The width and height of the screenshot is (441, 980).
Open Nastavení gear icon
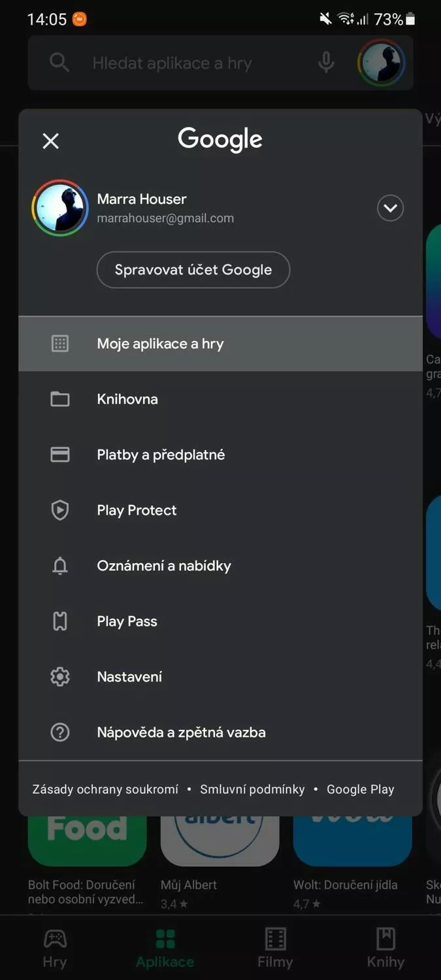(60, 677)
